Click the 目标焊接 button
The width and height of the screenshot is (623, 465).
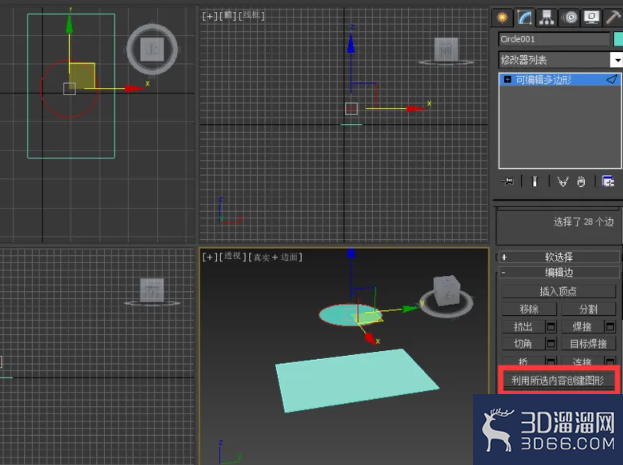588,343
